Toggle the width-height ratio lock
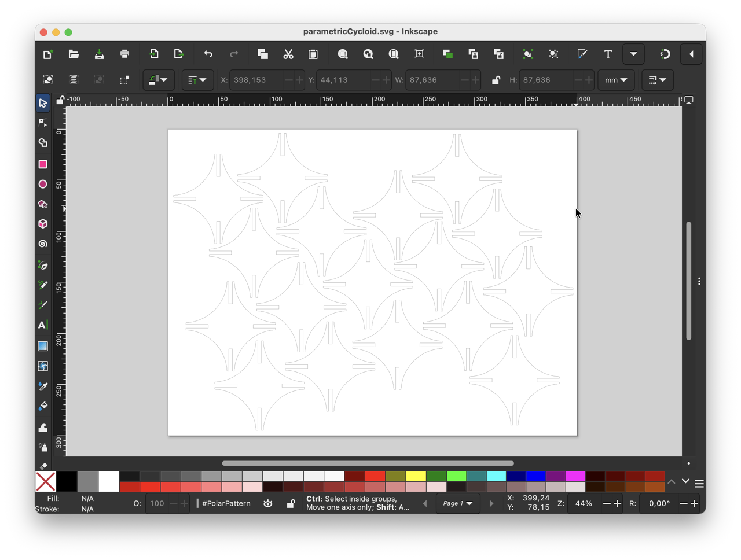The height and width of the screenshot is (560, 741). pyautogui.click(x=496, y=80)
